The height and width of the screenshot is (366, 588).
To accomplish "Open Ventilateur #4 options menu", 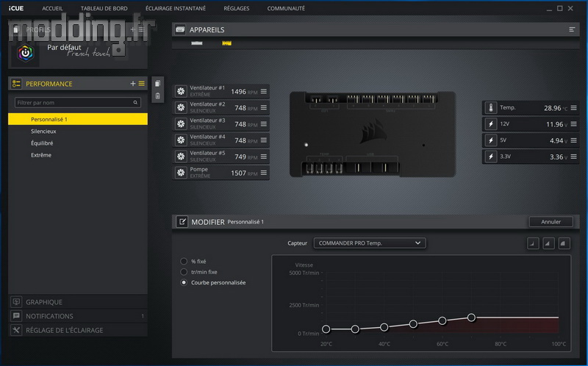I will tap(264, 140).
